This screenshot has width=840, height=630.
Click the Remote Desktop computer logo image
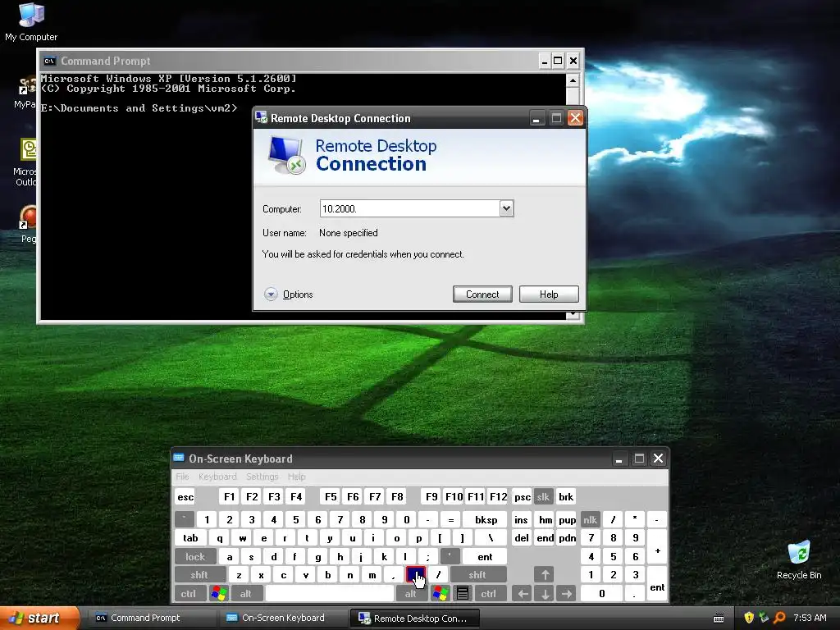tap(287, 155)
